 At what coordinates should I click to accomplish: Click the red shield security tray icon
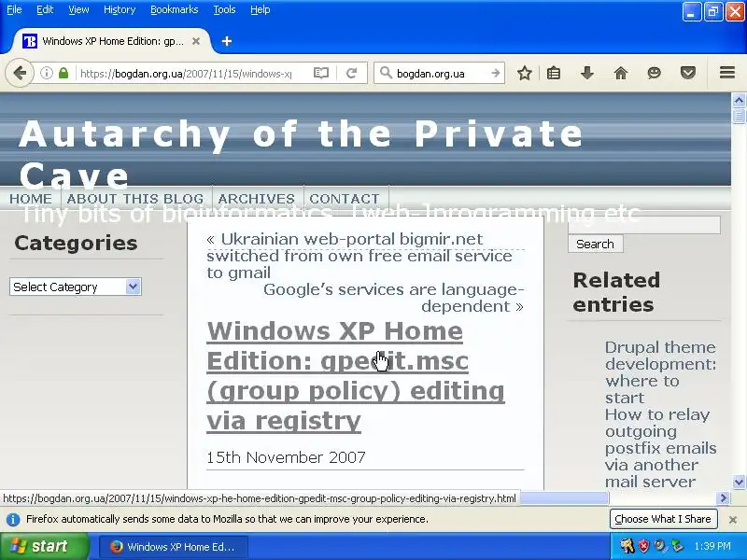point(643,546)
